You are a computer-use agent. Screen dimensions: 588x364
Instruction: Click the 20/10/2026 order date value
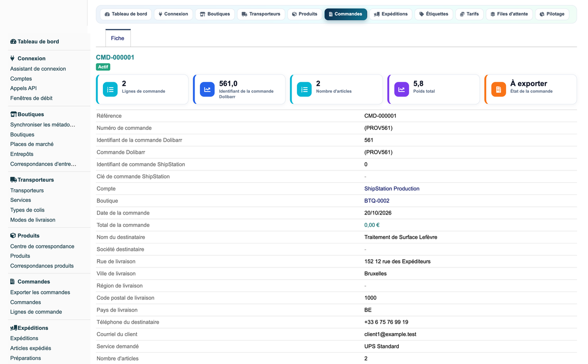(x=378, y=213)
